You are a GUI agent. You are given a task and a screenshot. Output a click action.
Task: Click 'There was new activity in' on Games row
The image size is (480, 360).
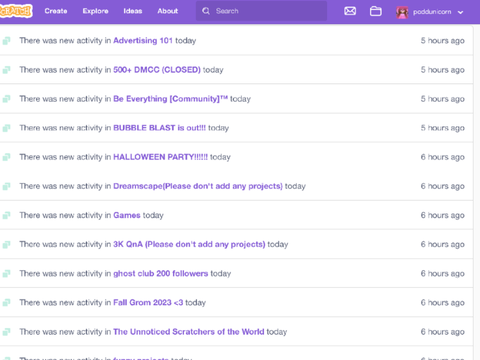click(x=65, y=215)
